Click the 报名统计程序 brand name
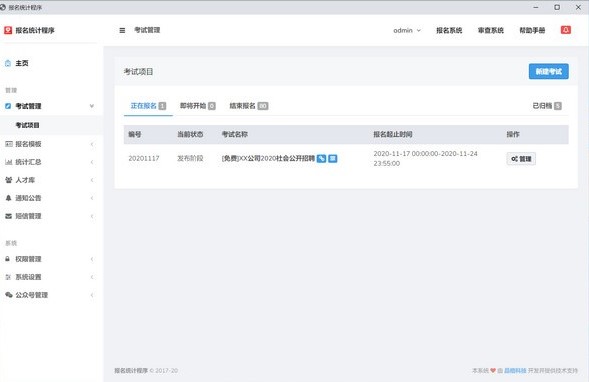This screenshot has height=382, width=589. coord(35,30)
